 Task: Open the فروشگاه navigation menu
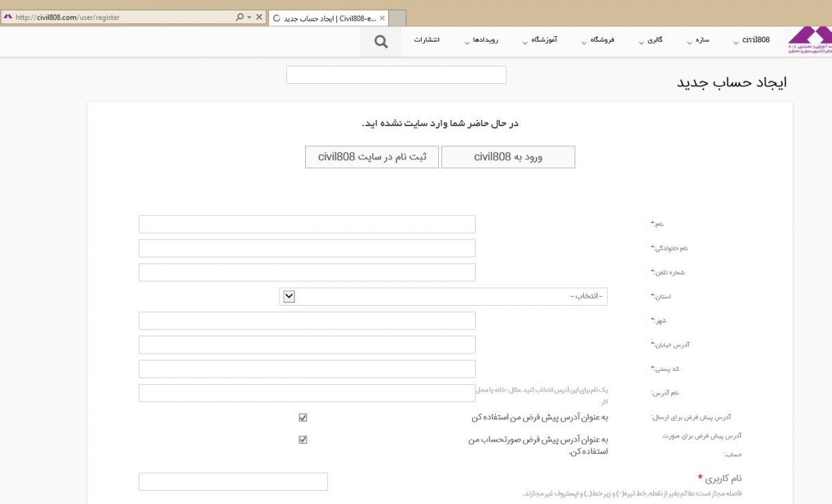[x=603, y=40]
